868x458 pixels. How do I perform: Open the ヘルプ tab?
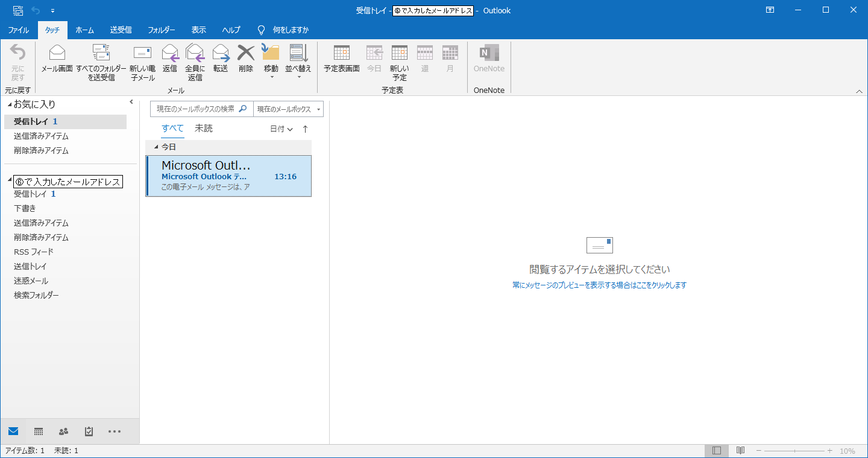pyautogui.click(x=231, y=30)
